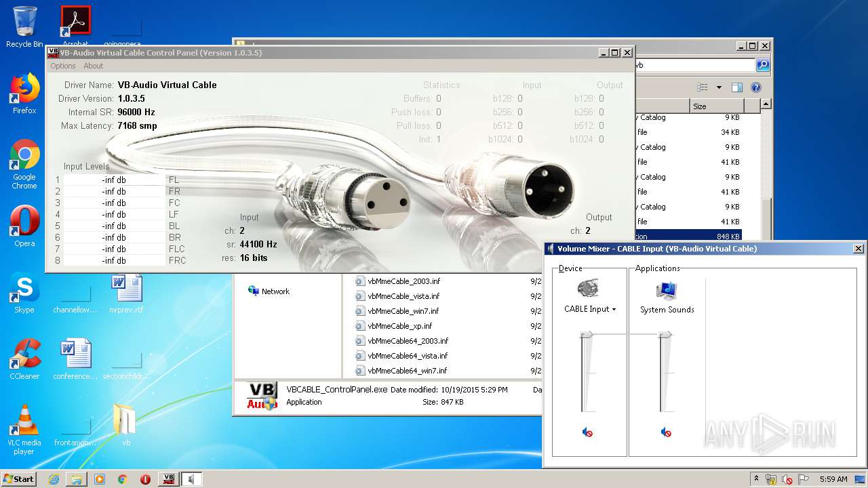Click the Explorer search field
This screenshot has height=488, width=868.
pos(694,65)
